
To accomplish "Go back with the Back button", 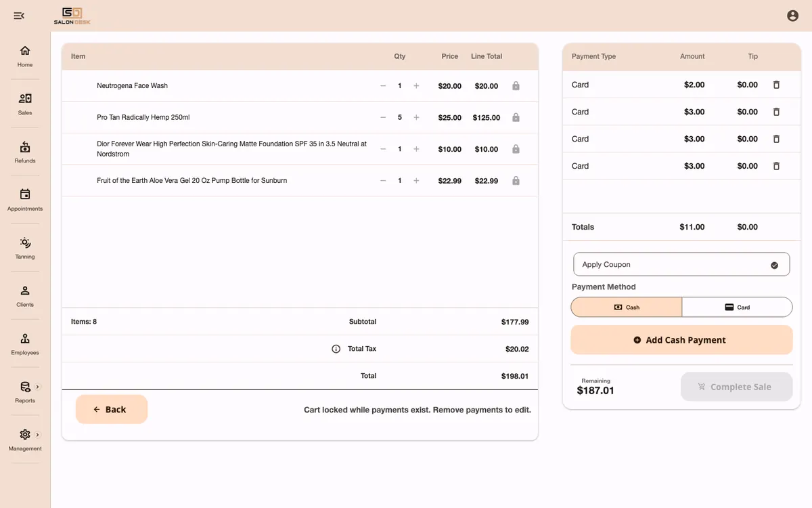I will [x=112, y=409].
